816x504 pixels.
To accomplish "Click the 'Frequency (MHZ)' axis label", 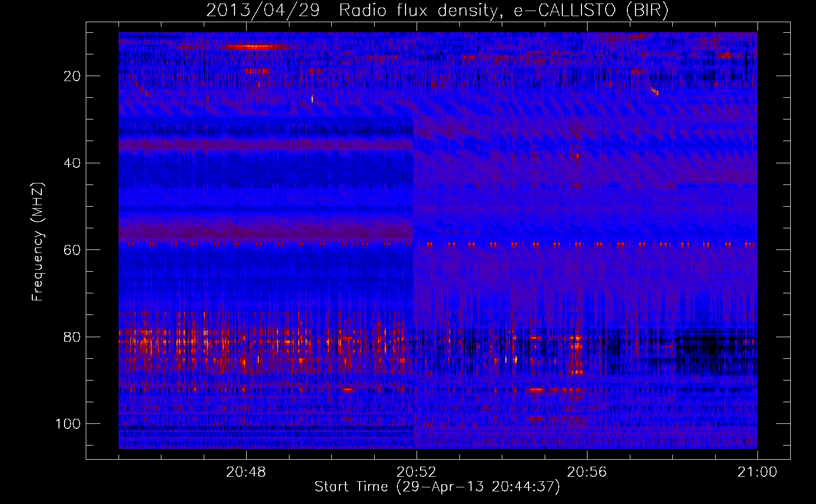I will click(38, 241).
